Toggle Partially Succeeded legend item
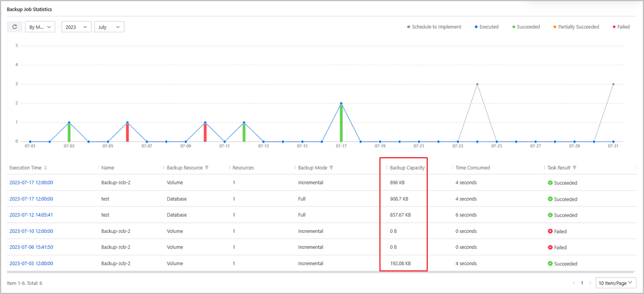This screenshot has height=294, width=644. (x=575, y=27)
